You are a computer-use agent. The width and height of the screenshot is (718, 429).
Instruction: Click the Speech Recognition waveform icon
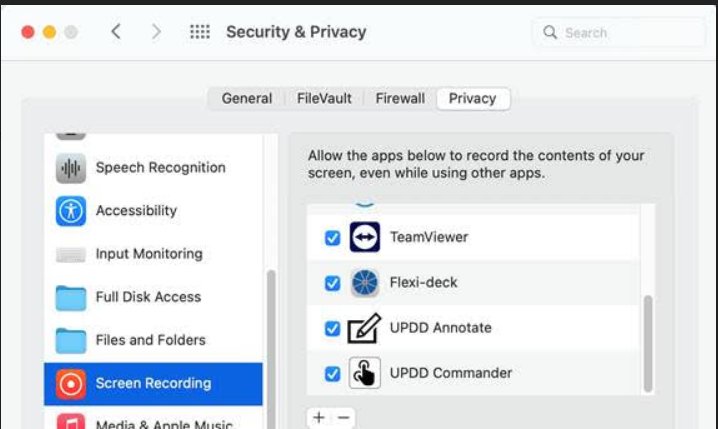71,168
